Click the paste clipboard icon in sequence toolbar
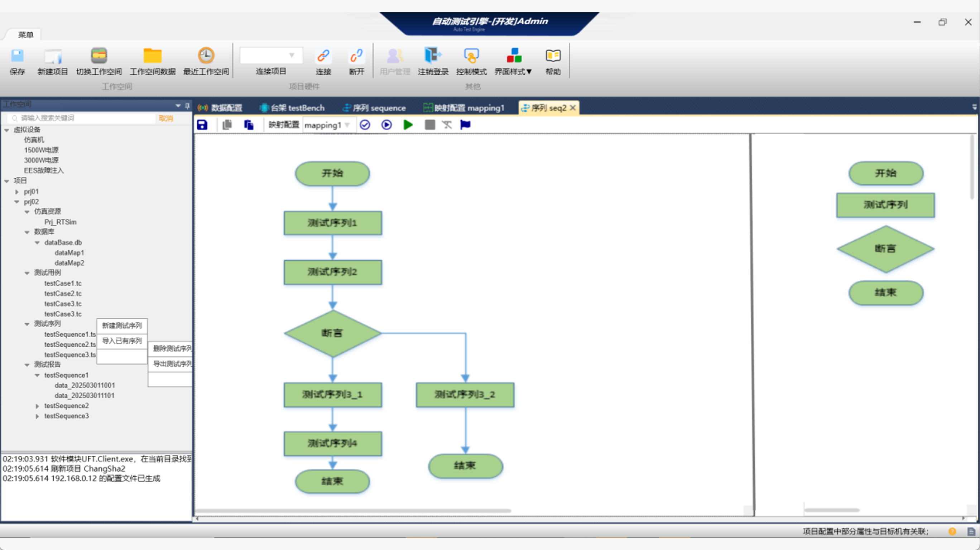The image size is (980, 550). (249, 125)
